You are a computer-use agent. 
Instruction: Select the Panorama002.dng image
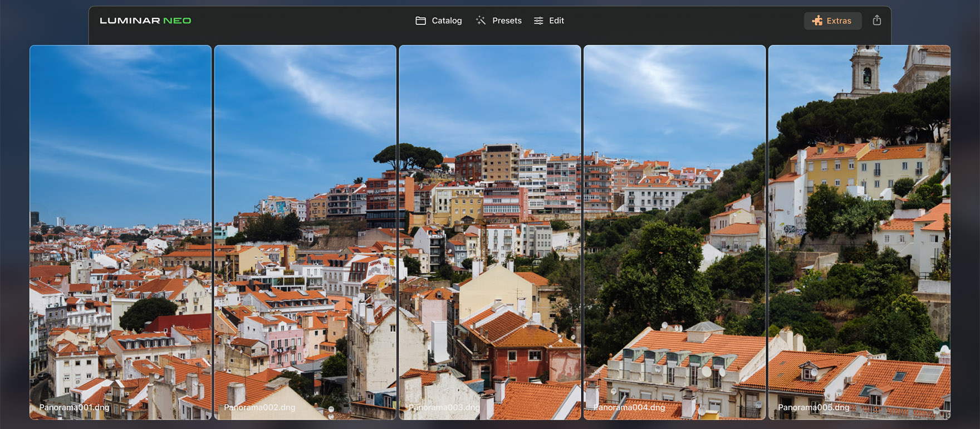click(x=305, y=223)
